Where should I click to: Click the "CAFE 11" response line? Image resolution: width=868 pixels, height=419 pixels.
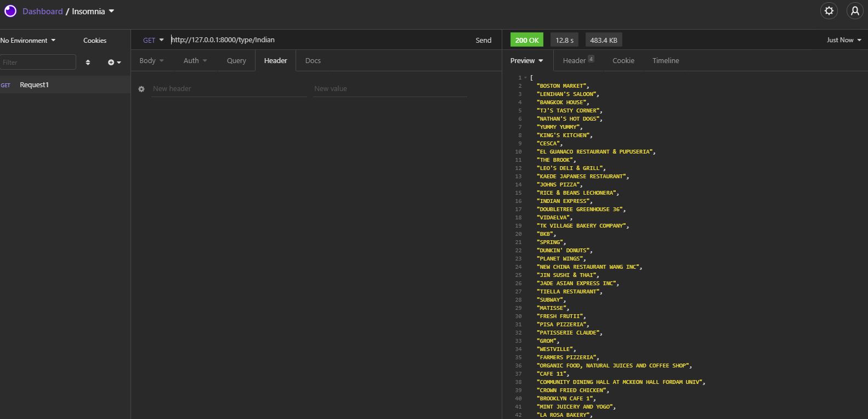tap(553, 374)
